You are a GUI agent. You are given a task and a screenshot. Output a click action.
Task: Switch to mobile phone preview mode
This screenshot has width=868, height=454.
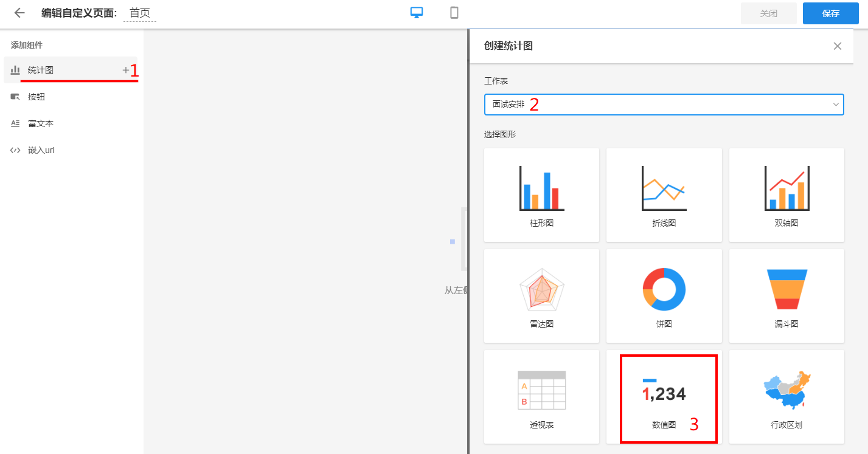[x=454, y=13]
